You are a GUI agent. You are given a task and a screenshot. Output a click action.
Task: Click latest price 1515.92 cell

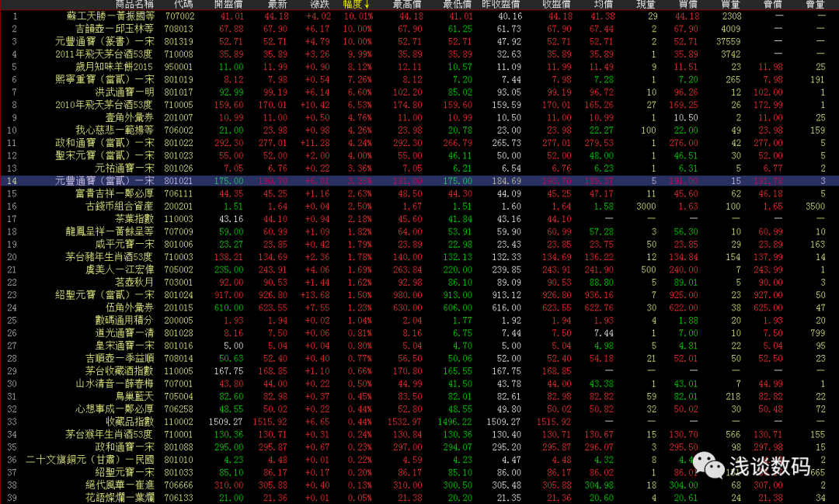pos(270,422)
